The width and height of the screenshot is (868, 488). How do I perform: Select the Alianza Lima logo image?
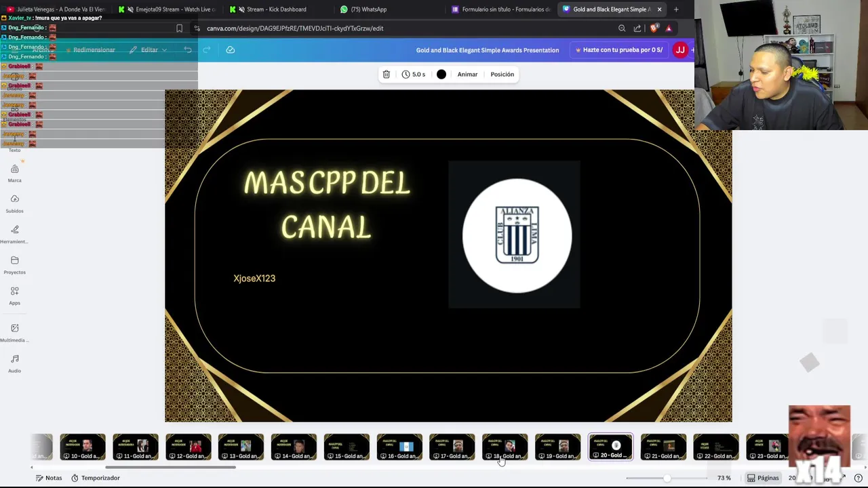[x=515, y=235]
